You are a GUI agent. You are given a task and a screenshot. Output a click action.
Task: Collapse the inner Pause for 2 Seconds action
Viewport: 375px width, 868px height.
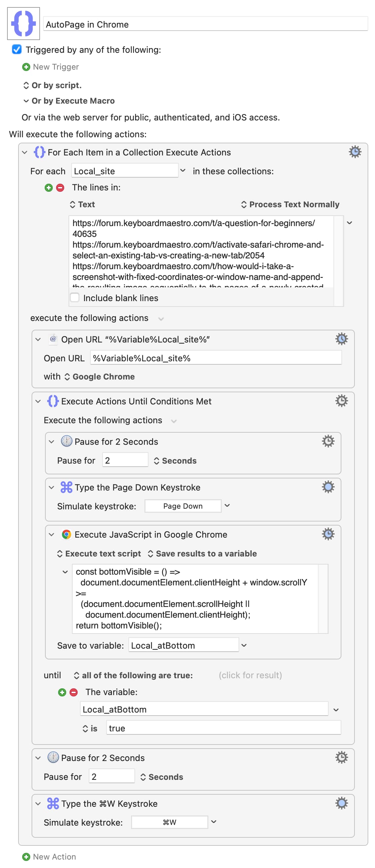51,441
